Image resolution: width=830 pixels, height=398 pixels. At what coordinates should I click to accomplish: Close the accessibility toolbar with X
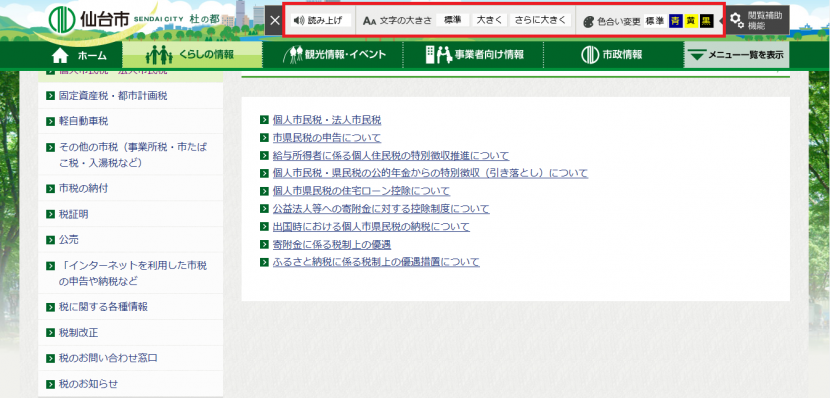(274, 21)
